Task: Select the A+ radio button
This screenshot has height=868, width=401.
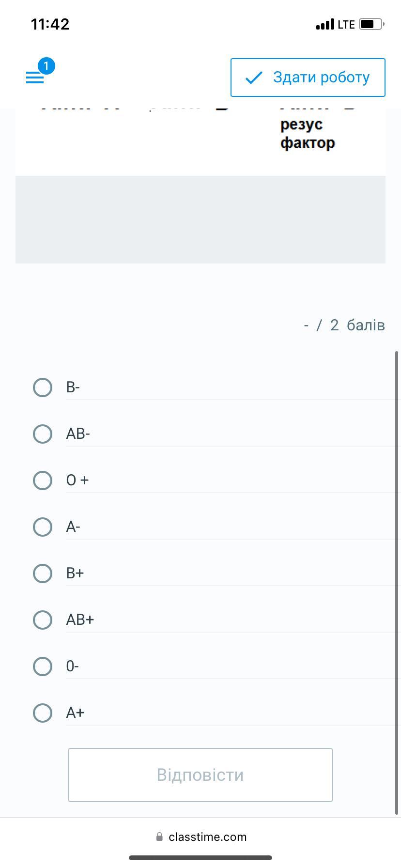Action: [43, 713]
